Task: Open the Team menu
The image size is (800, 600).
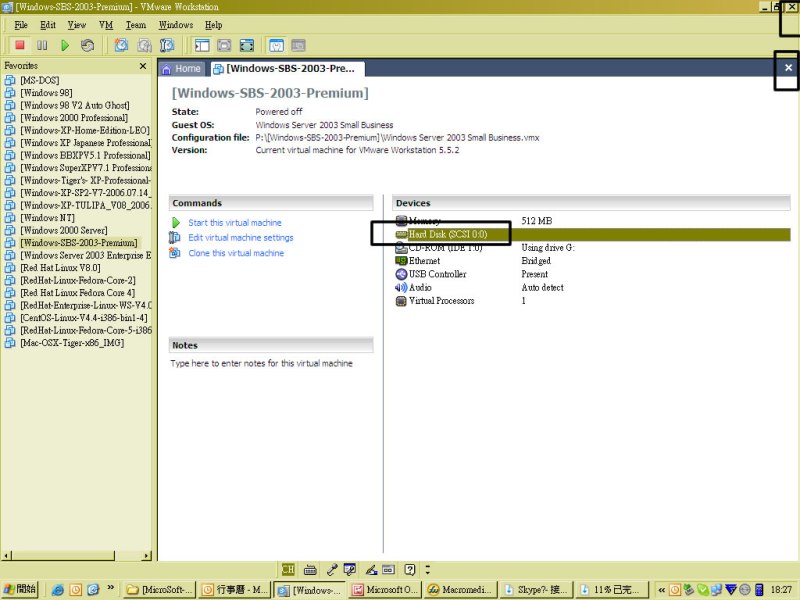Action: (136, 25)
